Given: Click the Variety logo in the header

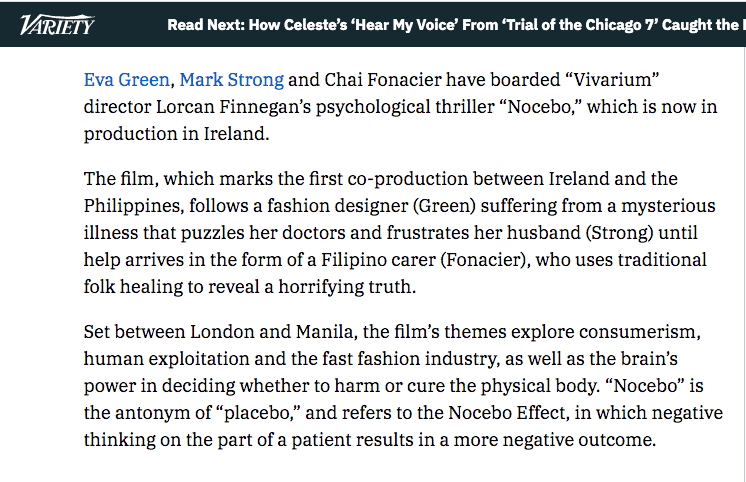Looking at the screenshot, I should [x=57, y=25].
